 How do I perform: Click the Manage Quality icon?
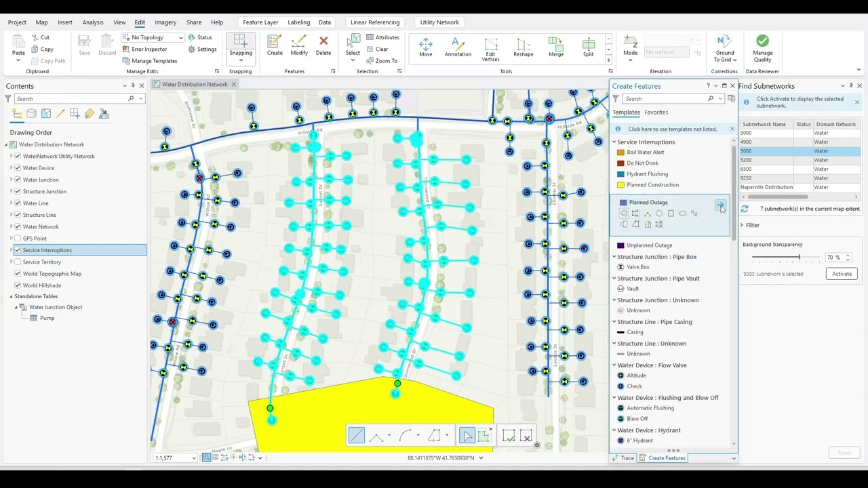click(762, 41)
